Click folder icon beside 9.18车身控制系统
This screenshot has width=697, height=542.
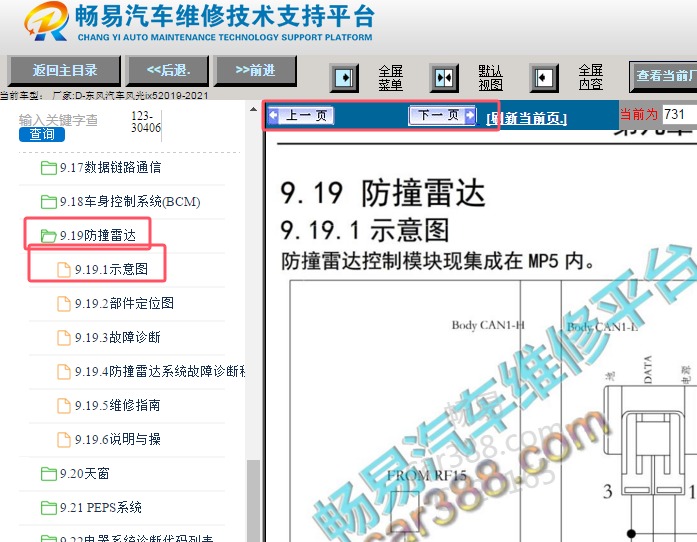pos(48,202)
